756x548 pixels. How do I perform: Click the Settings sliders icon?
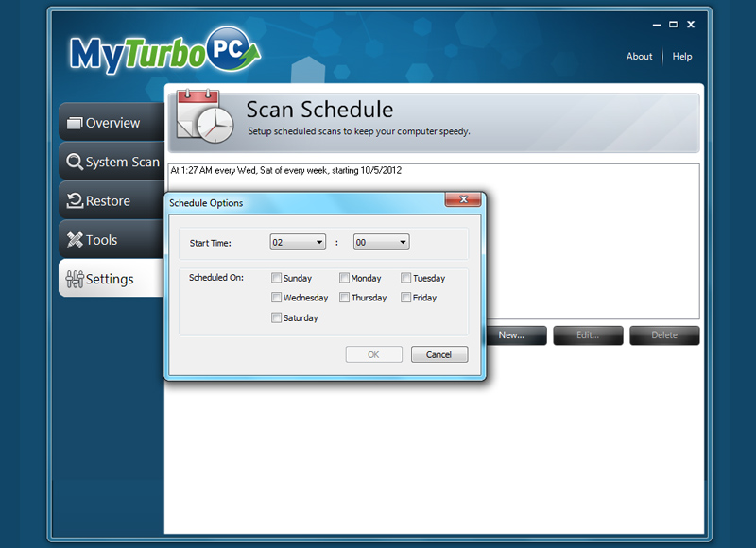74,279
